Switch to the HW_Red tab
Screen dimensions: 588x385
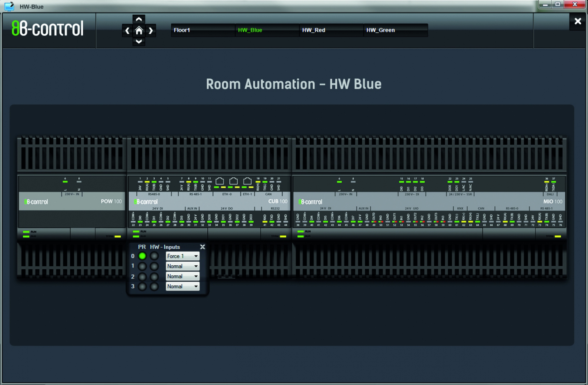[313, 30]
